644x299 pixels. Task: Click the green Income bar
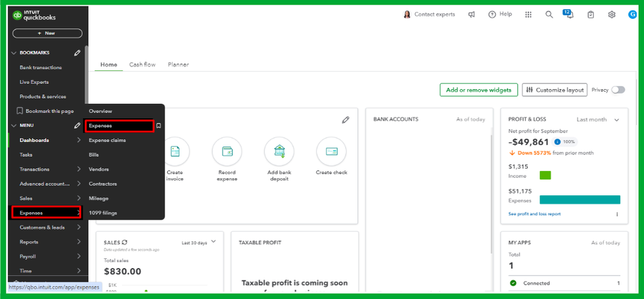(545, 176)
